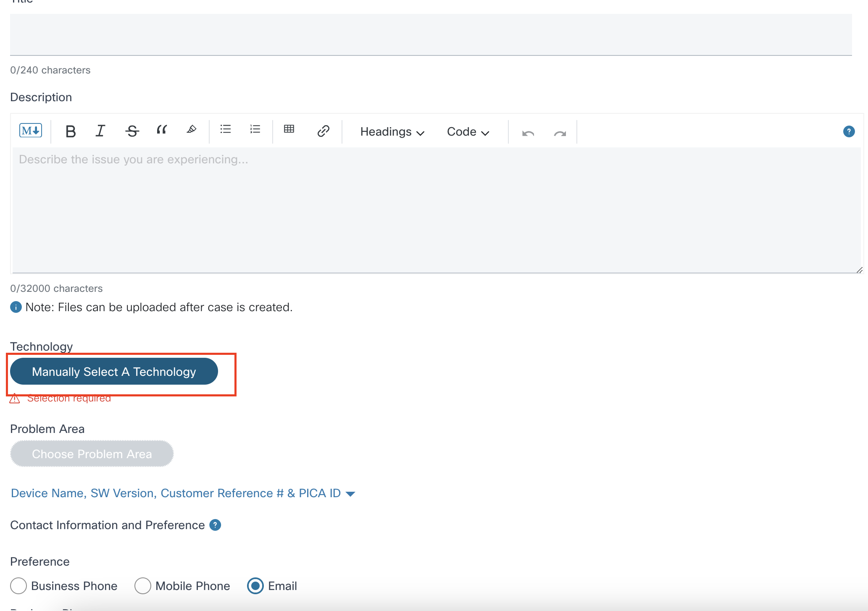This screenshot has width=868, height=611.
Task: Toggle strikethrough formatting button
Action: pyautogui.click(x=132, y=131)
